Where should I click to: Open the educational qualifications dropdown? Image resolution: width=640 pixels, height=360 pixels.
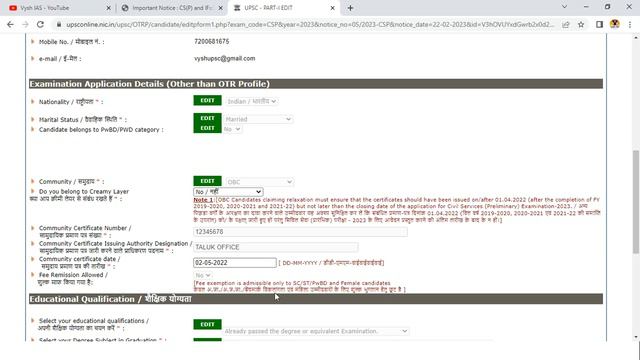click(x=316, y=331)
